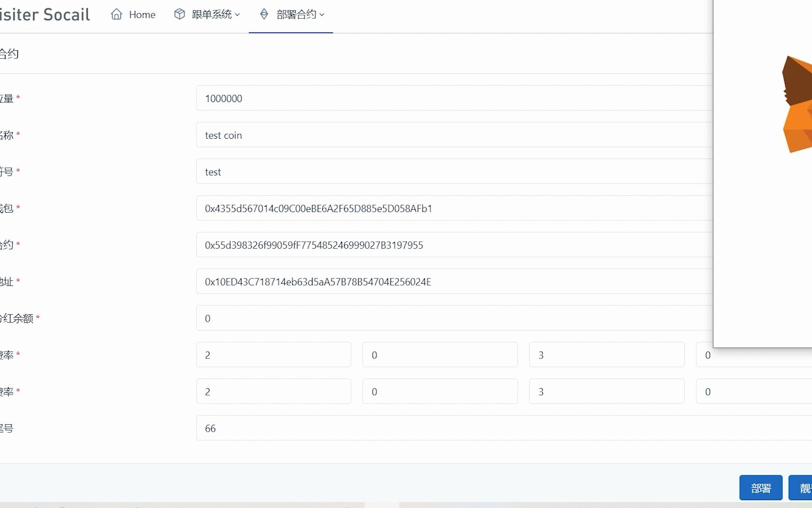Click the 部署合约 Ethereum diamond icon
The height and width of the screenshot is (508, 812).
264,15
